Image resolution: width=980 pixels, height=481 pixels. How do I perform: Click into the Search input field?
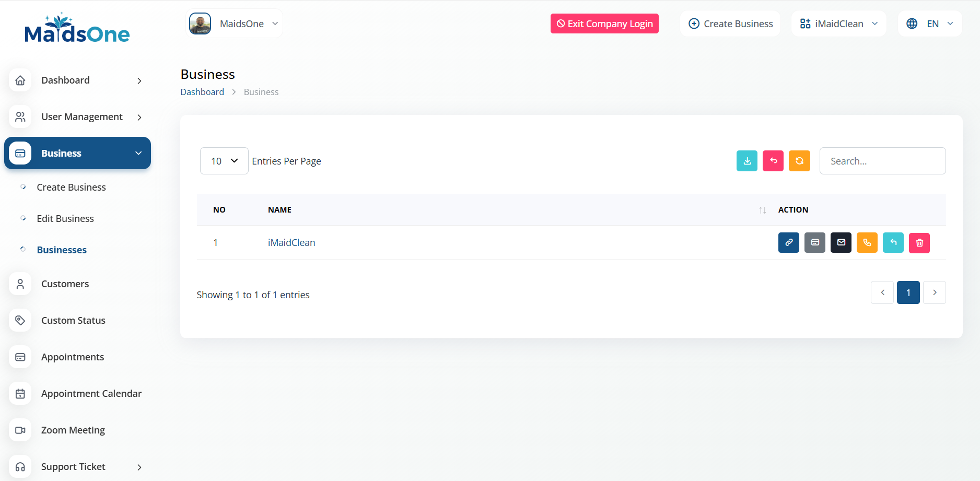click(882, 161)
